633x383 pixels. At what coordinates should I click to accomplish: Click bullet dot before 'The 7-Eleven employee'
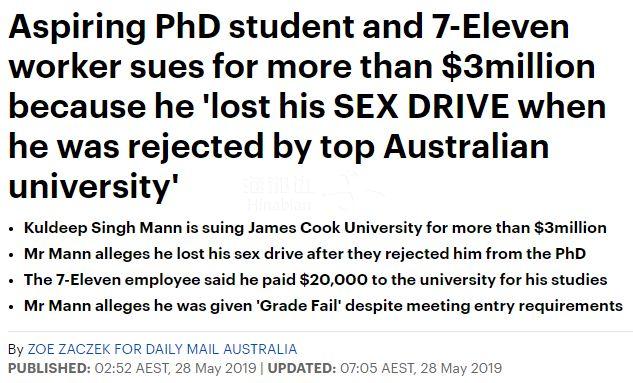pos(11,281)
